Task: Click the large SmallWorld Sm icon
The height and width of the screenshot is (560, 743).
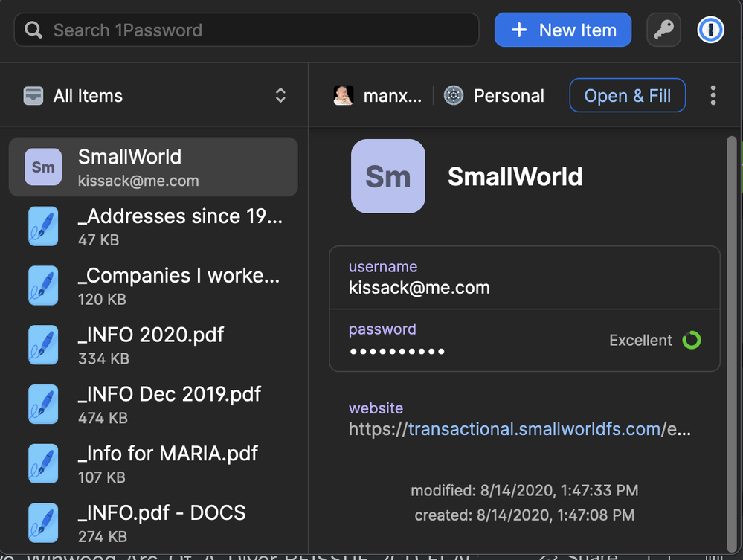Action: pos(387,176)
